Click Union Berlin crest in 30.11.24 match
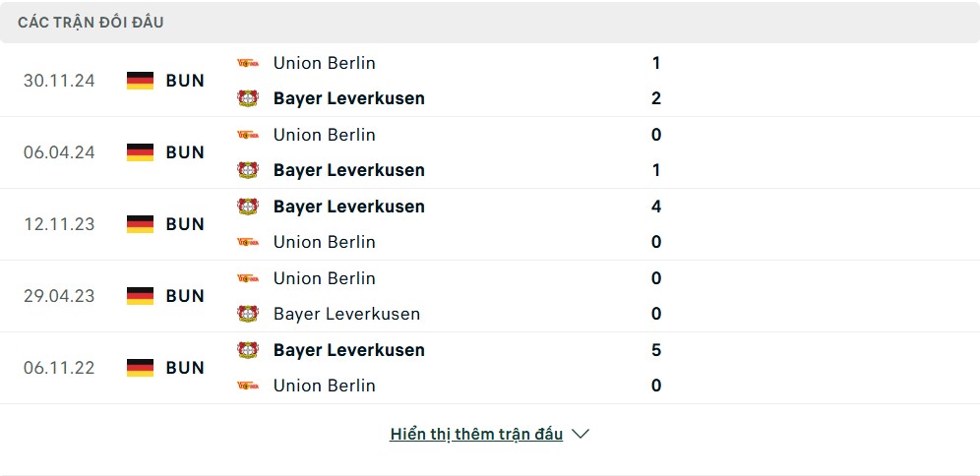This screenshot has height=476, width=980. pos(248,63)
